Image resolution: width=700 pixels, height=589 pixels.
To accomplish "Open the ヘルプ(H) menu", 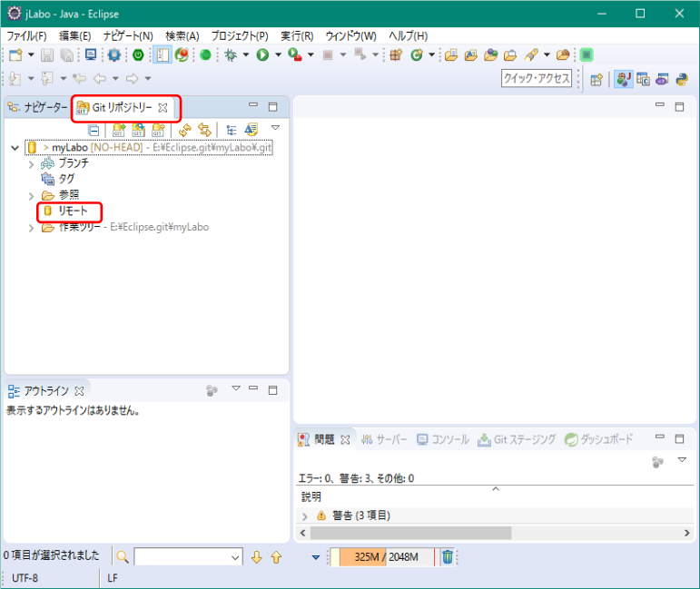I will pyautogui.click(x=408, y=36).
